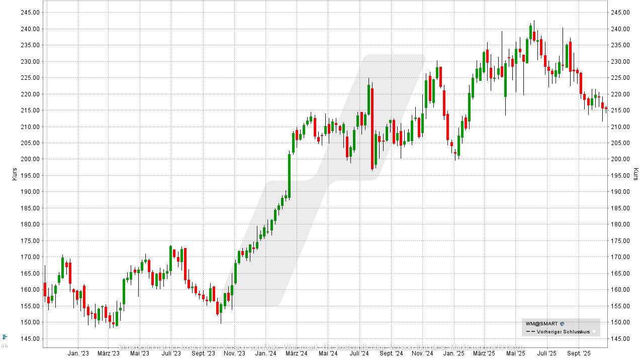644x361 pixels.
Task: Click the watermark text below the chart
Action: (322, 347)
